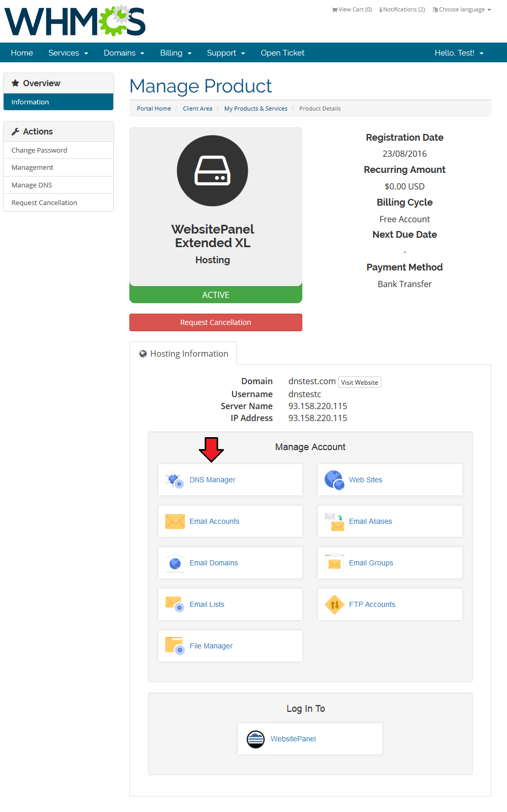Screen dimensions: 507x812
Task: Open the Email Accounts link
Action: pyautogui.click(x=215, y=521)
